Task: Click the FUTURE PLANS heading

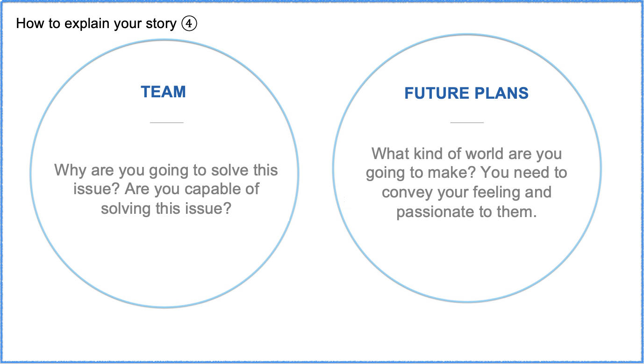Action: [x=466, y=93]
